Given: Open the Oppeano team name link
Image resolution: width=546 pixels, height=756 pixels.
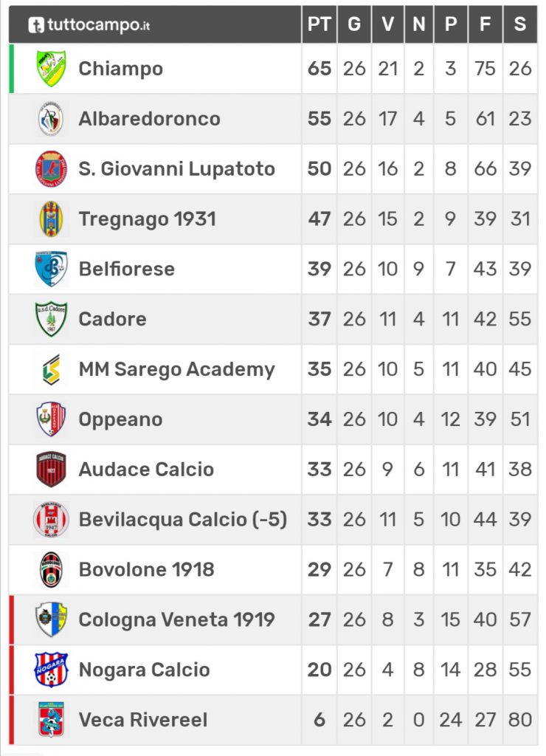Looking at the screenshot, I should click(120, 419).
